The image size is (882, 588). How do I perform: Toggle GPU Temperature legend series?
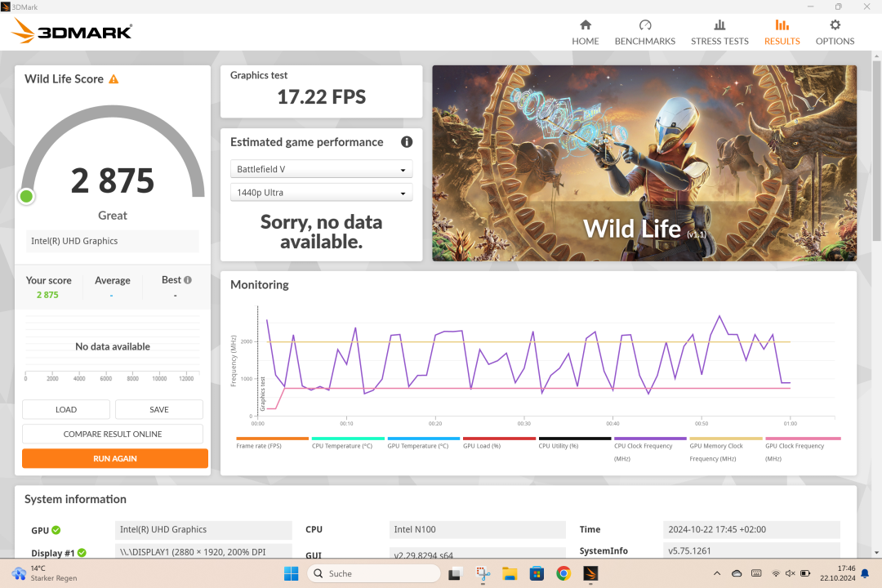pyautogui.click(x=423, y=443)
